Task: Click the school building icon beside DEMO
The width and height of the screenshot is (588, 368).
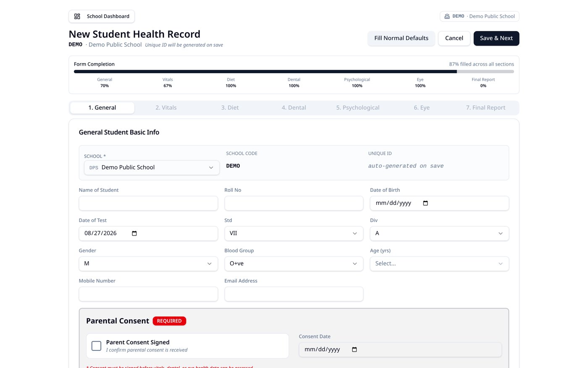Action: [447, 16]
